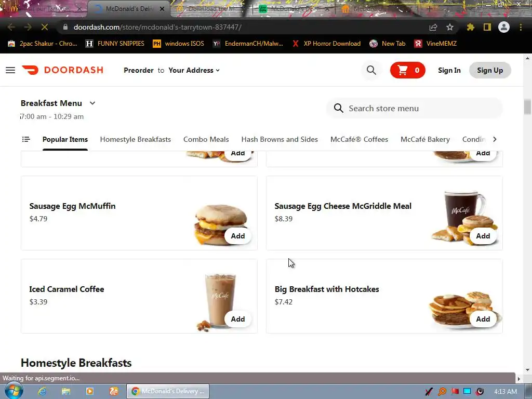Image resolution: width=532 pixels, height=399 pixels.
Task: Open File Explorer from the taskbar
Action: [x=66, y=391]
